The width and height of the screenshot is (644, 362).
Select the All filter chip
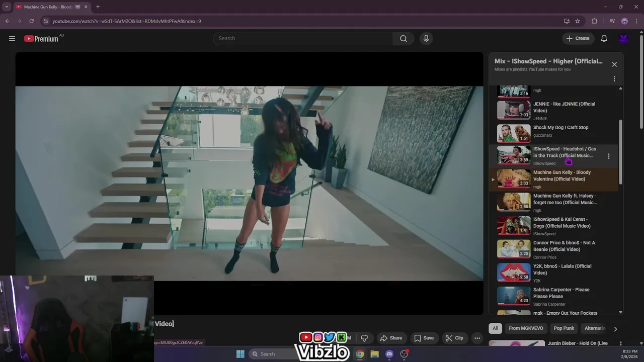pos(495,328)
